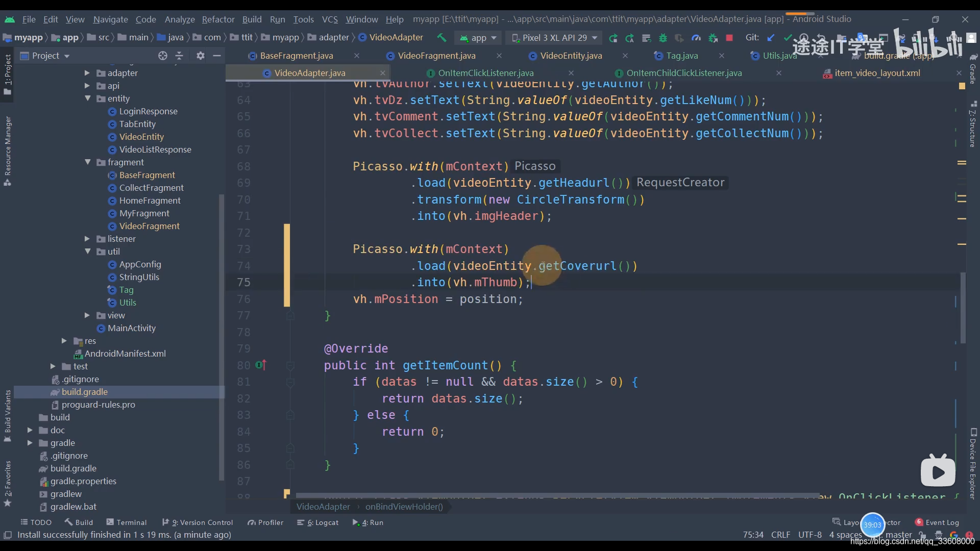Collapse the fragment package

click(x=87, y=162)
